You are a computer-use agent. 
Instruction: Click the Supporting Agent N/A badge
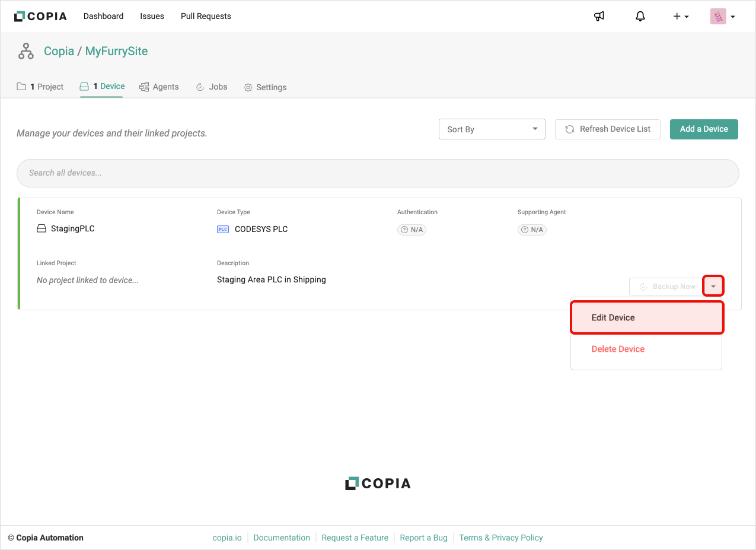pos(532,230)
